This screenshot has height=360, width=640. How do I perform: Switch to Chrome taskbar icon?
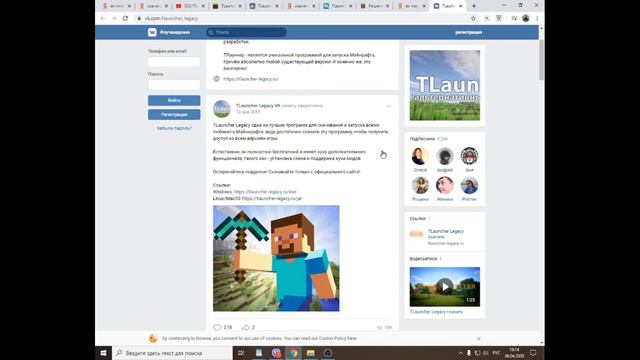click(293, 353)
